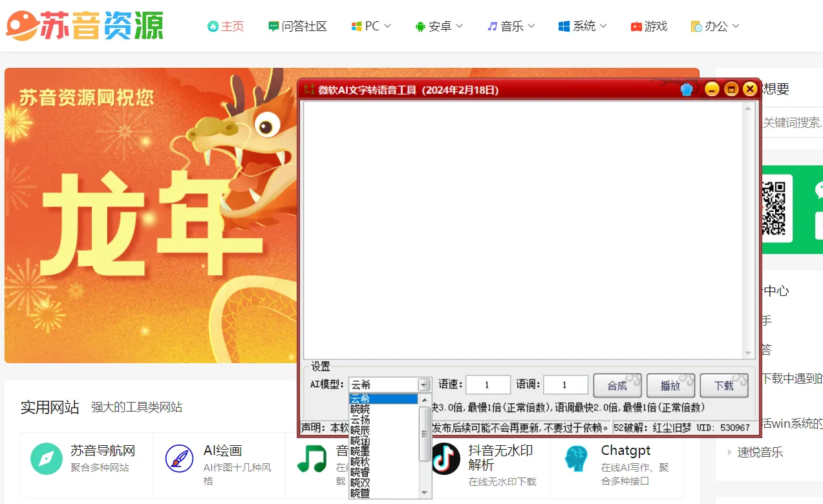Click the voice list scrollbar down arrow
The image size is (823, 504).
pos(426,492)
